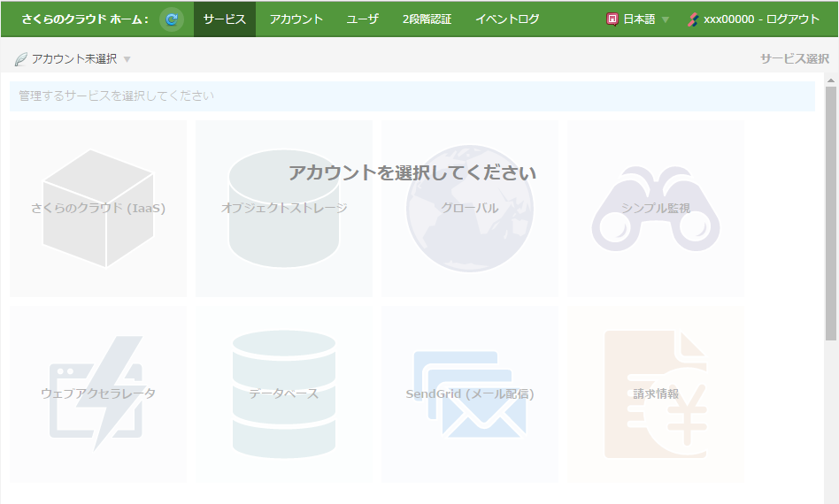Select the さくらのクラウド (IaaS) cube tile

(98, 209)
